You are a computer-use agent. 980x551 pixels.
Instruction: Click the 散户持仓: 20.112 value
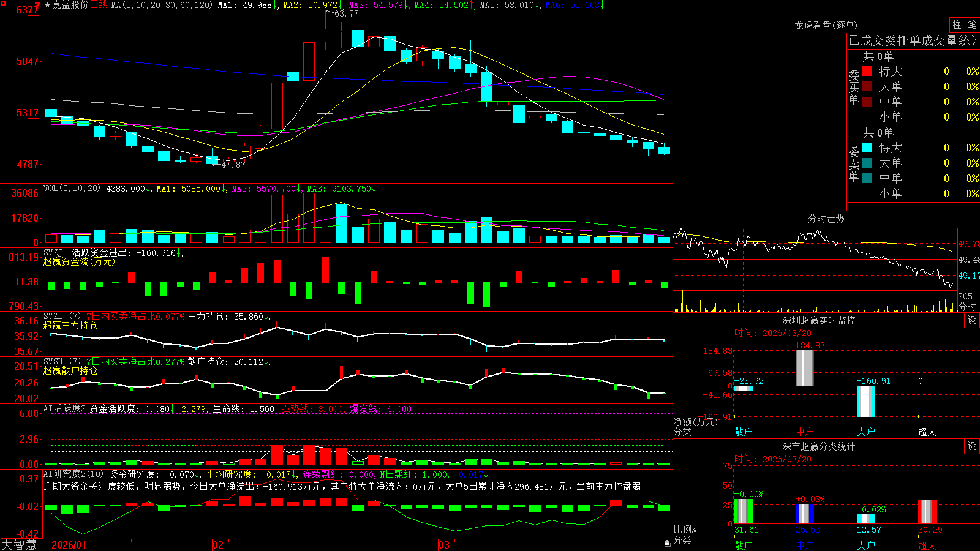pos(225,362)
